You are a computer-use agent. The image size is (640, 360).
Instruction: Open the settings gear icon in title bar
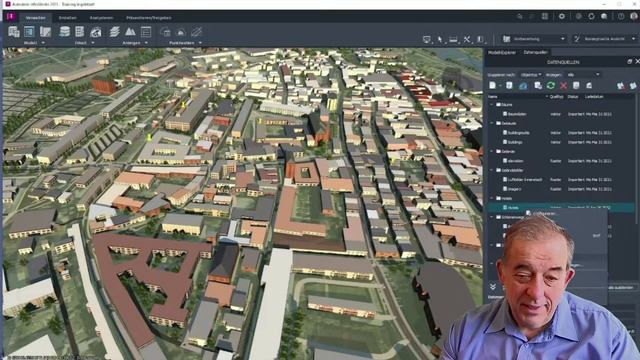562,16
